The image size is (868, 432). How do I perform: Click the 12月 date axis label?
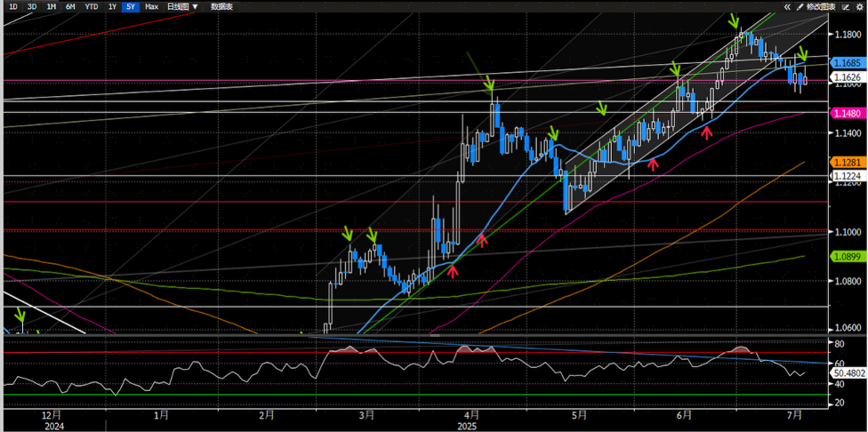pos(52,415)
